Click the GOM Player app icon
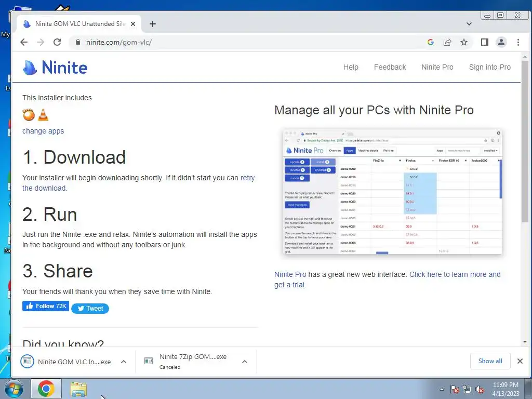Viewport: 532px width, 399px height. (29, 115)
